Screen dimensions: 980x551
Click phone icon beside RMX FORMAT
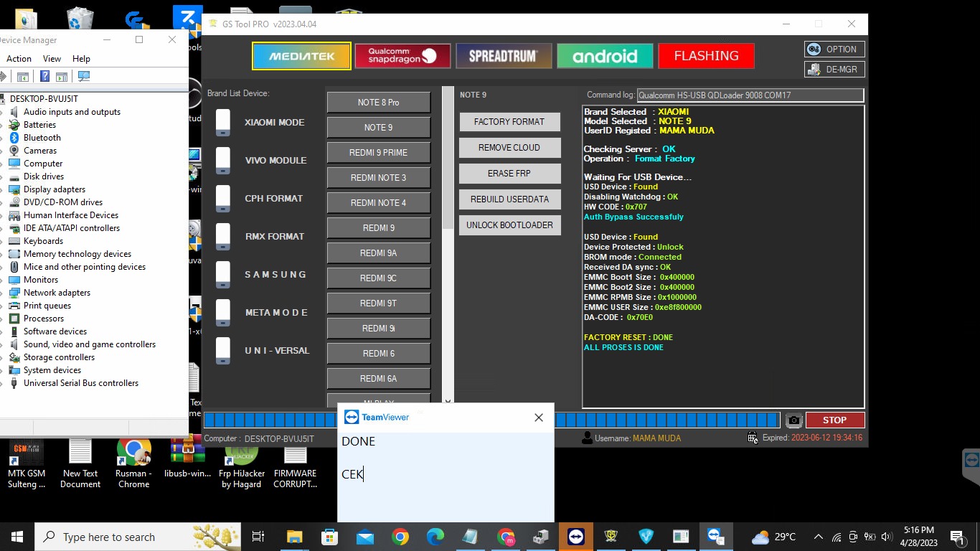[x=223, y=237]
